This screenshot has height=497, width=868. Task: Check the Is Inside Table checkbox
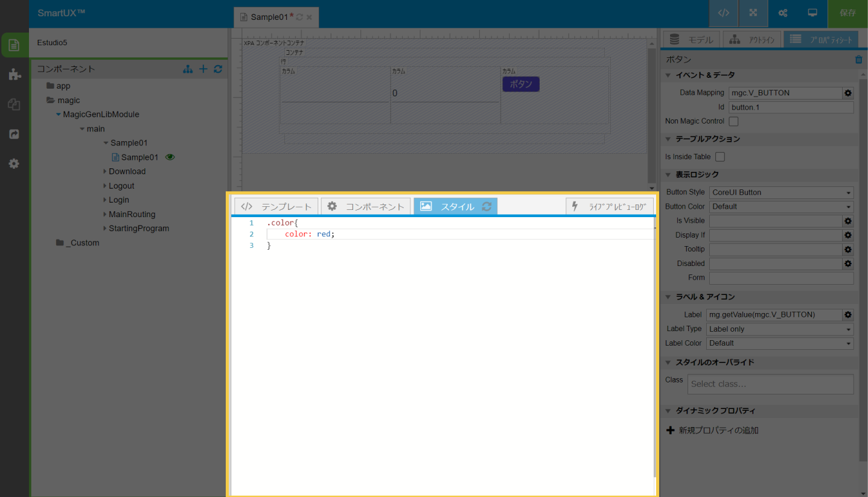tap(720, 157)
